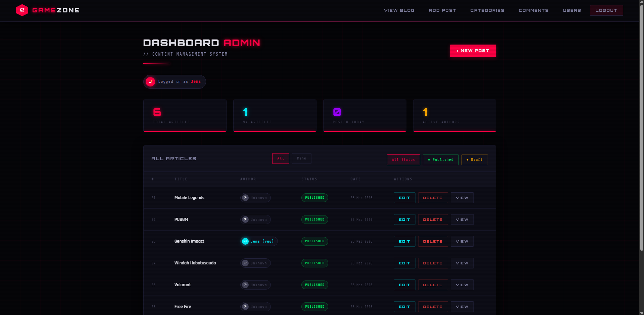Go to Comments in the navbar
This screenshot has height=315, width=644.
point(534,10)
